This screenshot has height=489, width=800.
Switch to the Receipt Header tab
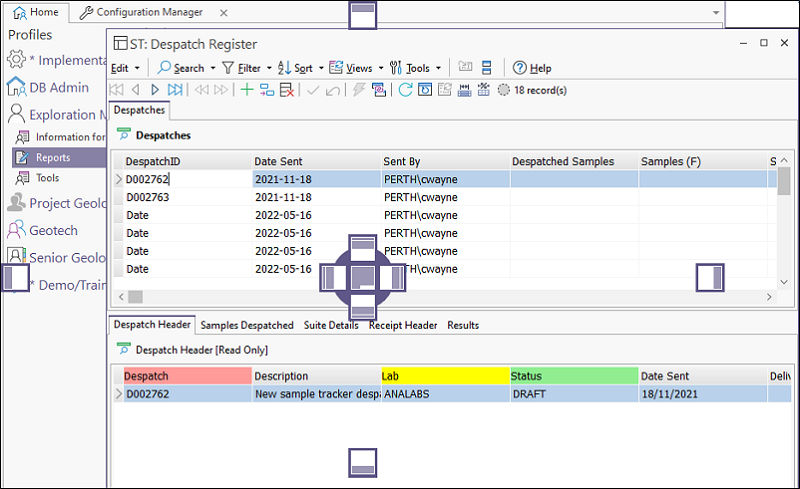(x=402, y=325)
